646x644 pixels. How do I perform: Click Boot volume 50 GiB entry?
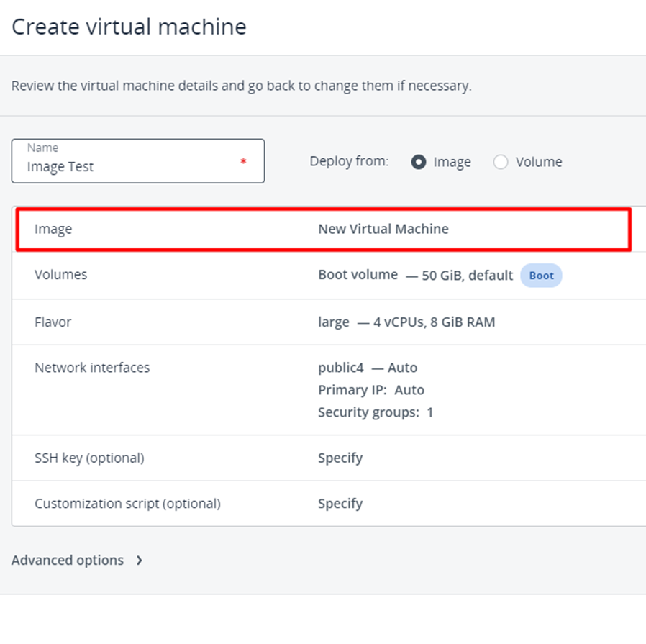[415, 275]
